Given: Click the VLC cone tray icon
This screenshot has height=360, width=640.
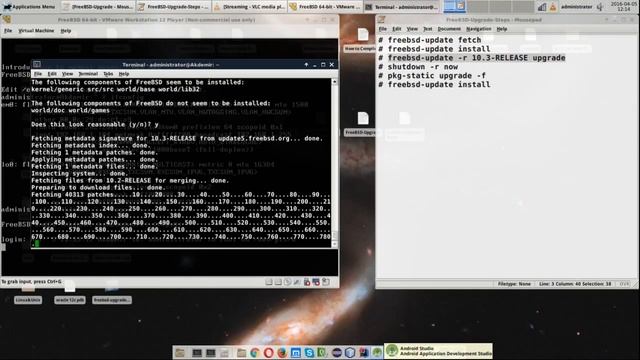Looking at the screenshot, I should coord(553,7).
